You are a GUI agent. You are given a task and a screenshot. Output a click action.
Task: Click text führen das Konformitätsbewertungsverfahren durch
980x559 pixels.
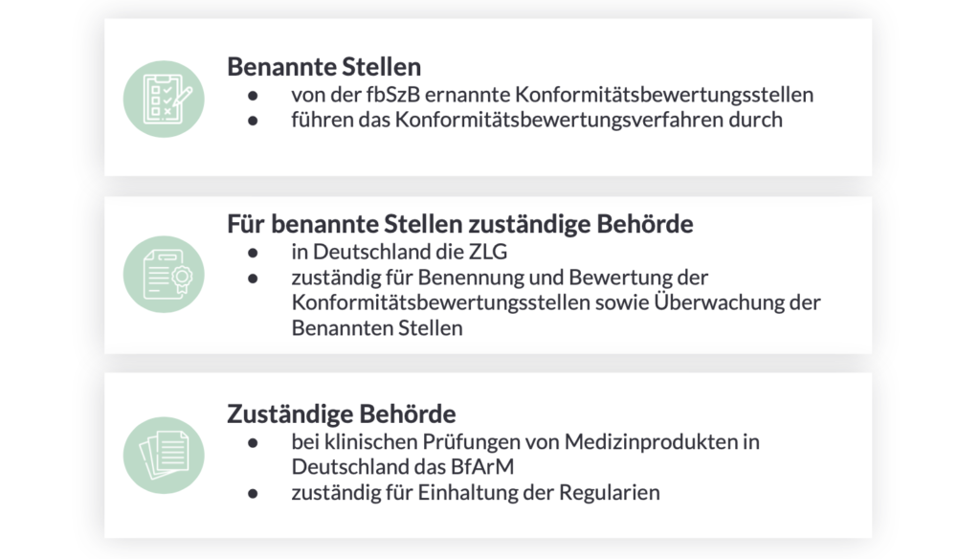537,120
